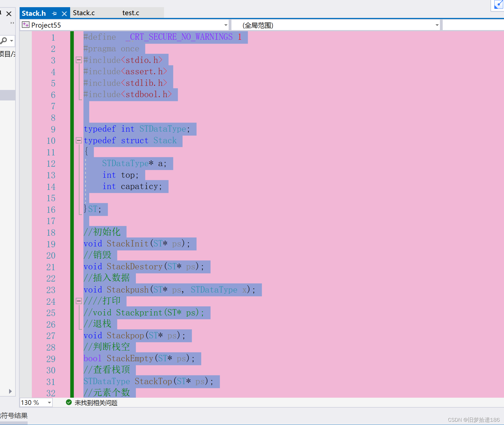This screenshot has width=504, height=425.
Task: Click the green check status icon
Action: click(69, 402)
